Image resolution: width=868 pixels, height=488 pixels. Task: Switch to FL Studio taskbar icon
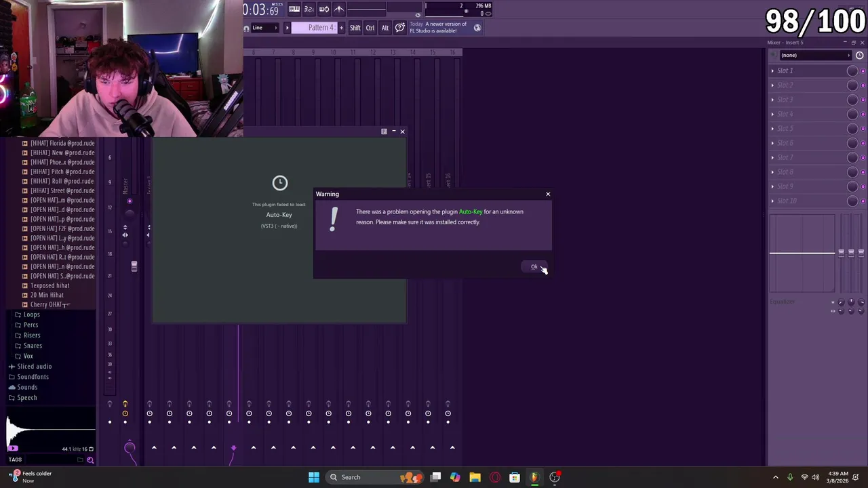coord(534,477)
